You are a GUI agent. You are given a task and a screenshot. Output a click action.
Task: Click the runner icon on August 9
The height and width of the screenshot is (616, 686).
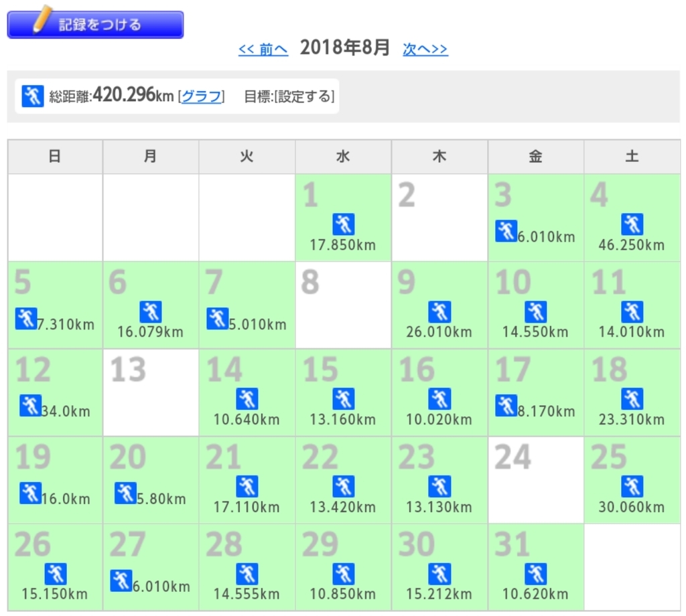click(439, 312)
